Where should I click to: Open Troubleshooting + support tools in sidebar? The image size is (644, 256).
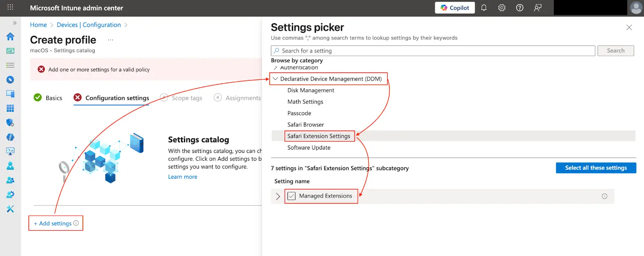click(x=10, y=209)
